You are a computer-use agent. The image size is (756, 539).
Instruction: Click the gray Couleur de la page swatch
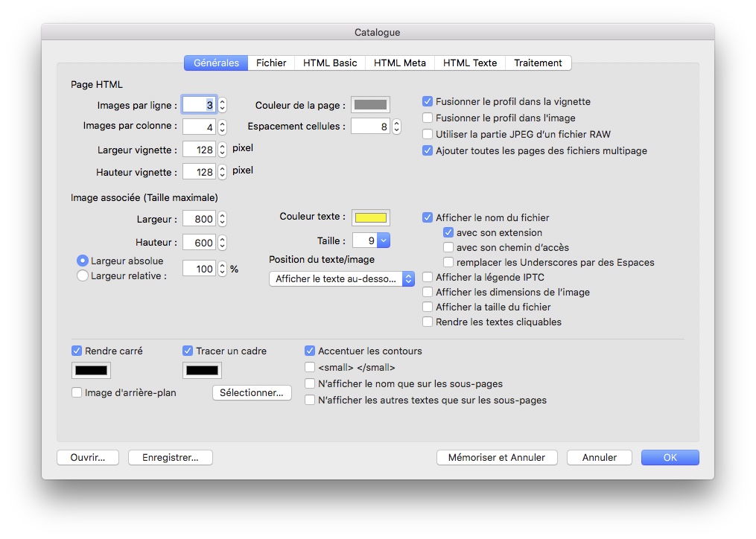point(370,105)
